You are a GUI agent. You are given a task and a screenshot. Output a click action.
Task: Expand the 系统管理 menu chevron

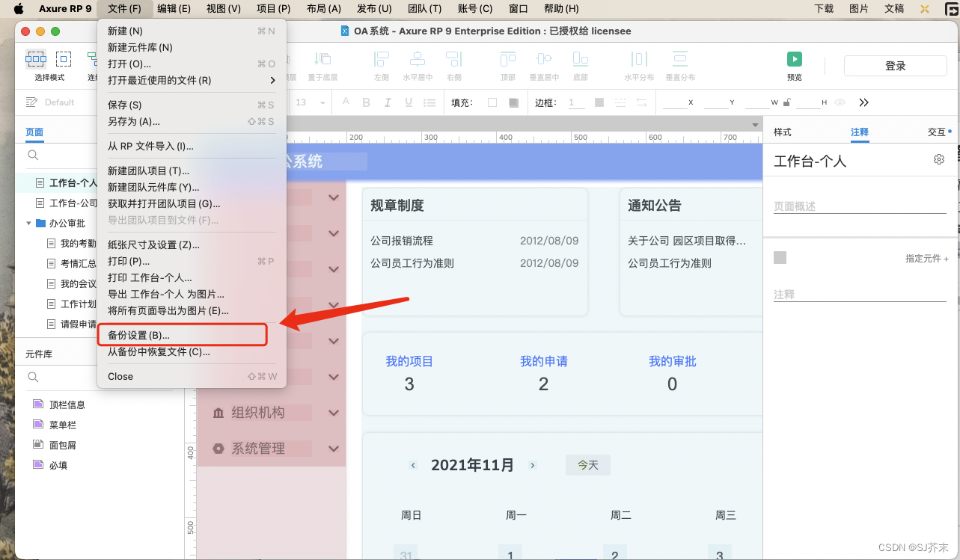pyautogui.click(x=334, y=449)
